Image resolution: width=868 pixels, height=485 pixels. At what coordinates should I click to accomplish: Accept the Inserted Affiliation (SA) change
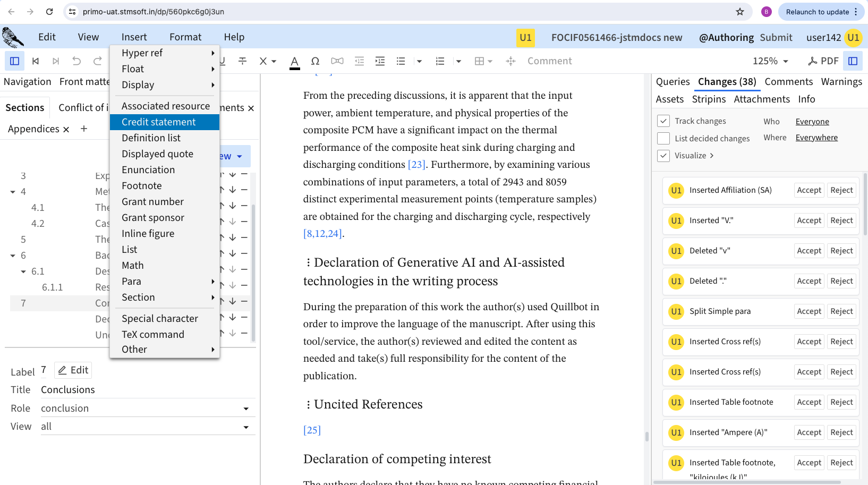[x=809, y=190]
